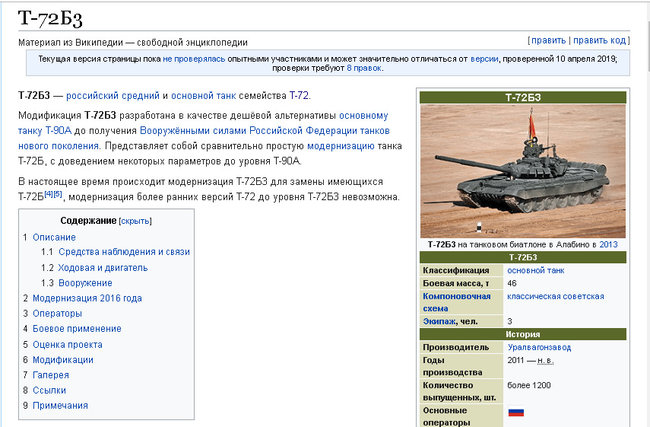The image size is (650, 427).
Task: Jump to '7 Галерея' section
Action: click(x=46, y=375)
